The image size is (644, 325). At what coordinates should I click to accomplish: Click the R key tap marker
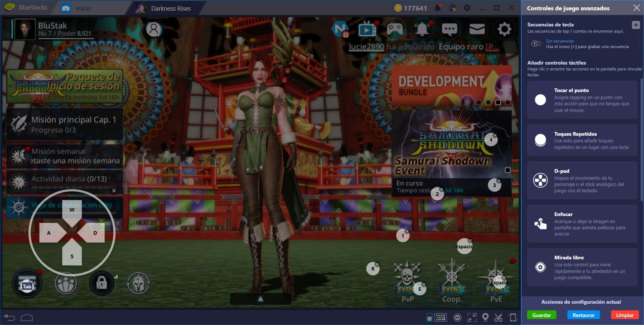(x=373, y=269)
